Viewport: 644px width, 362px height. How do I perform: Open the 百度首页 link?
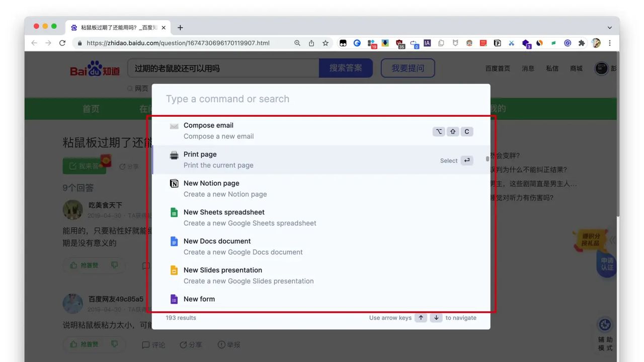[x=498, y=68]
